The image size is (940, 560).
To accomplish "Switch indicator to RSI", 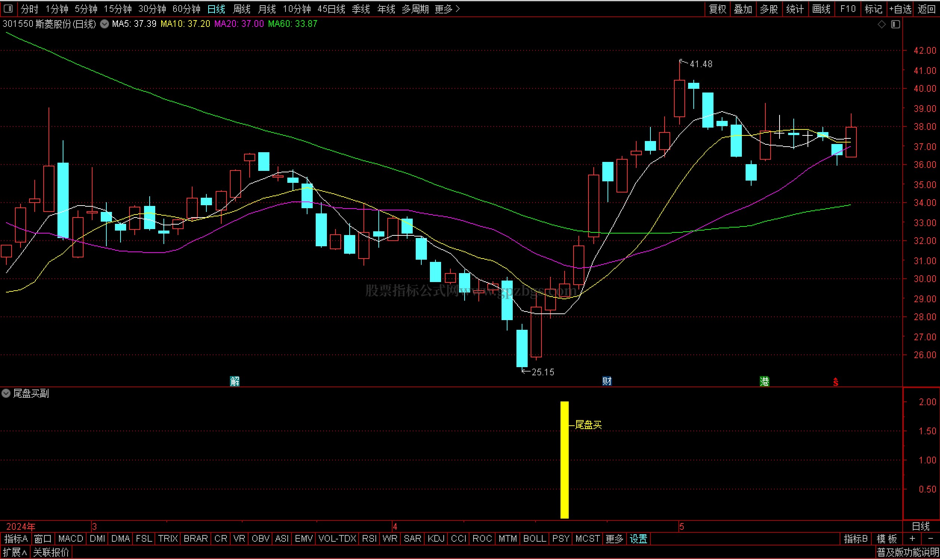I will pos(369,539).
